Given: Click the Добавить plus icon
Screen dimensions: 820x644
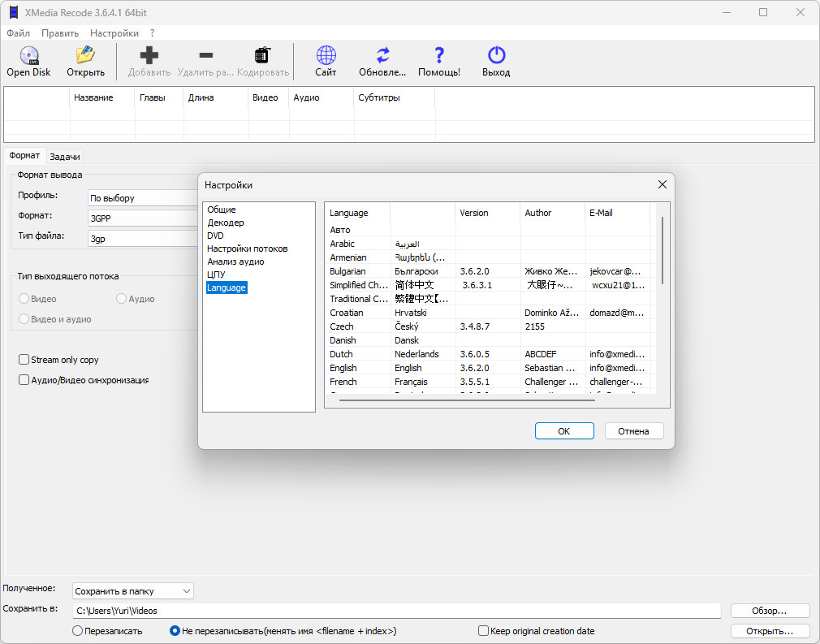Looking at the screenshot, I should pyautogui.click(x=149, y=55).
